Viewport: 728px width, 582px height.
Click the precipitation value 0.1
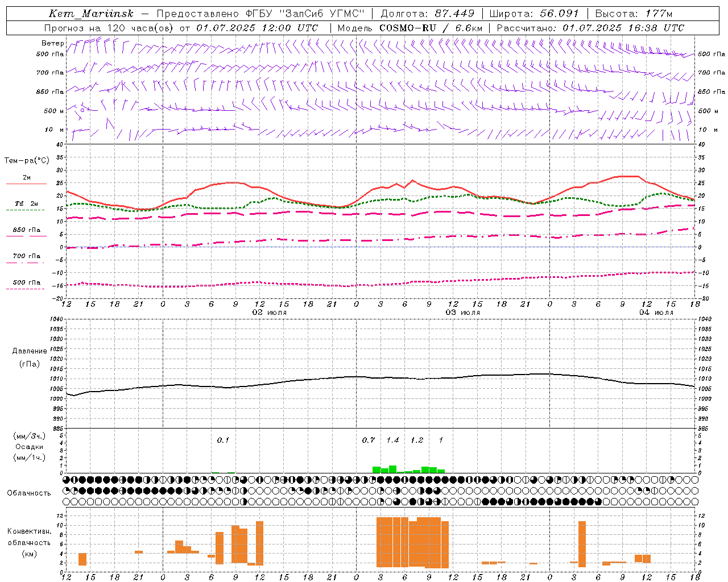223,440
